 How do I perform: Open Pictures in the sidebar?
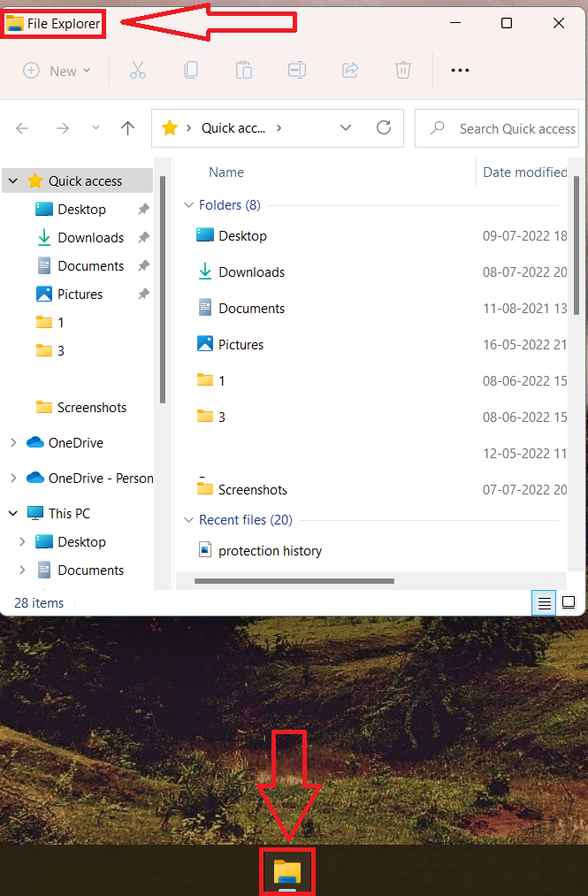[80, 295]
